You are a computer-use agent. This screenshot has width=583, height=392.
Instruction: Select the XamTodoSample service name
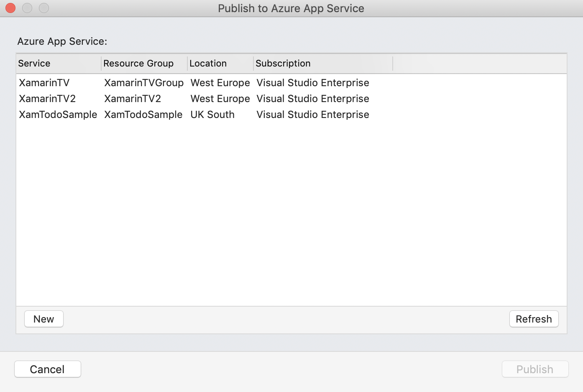(x=58, y=115)
